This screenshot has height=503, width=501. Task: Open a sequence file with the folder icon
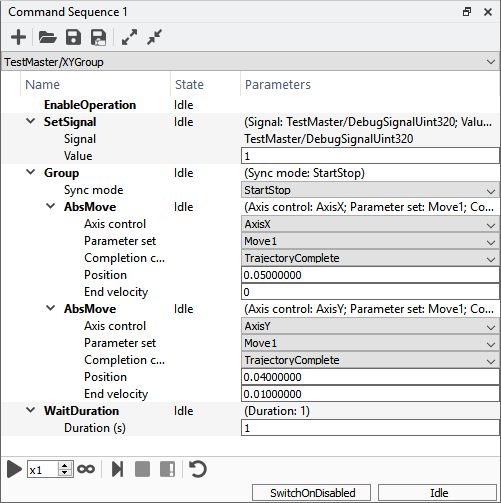click(x=47, y=37)
